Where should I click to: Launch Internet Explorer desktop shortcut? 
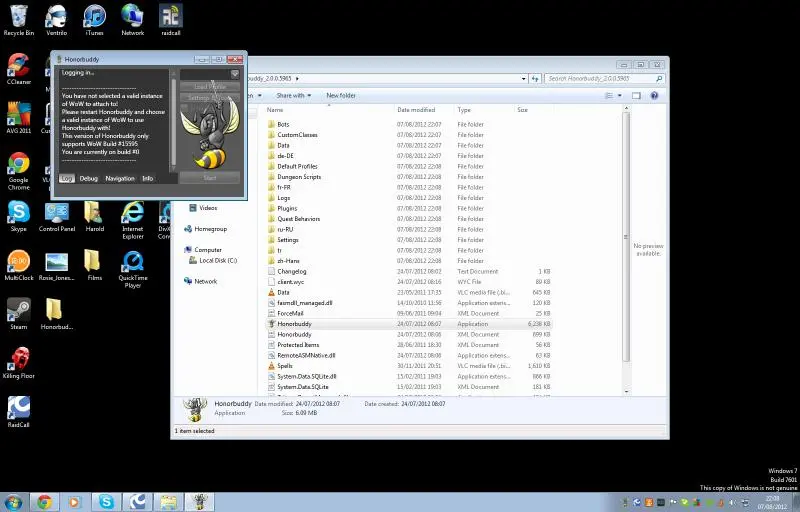pyautogui.click(x=133, y=220)
